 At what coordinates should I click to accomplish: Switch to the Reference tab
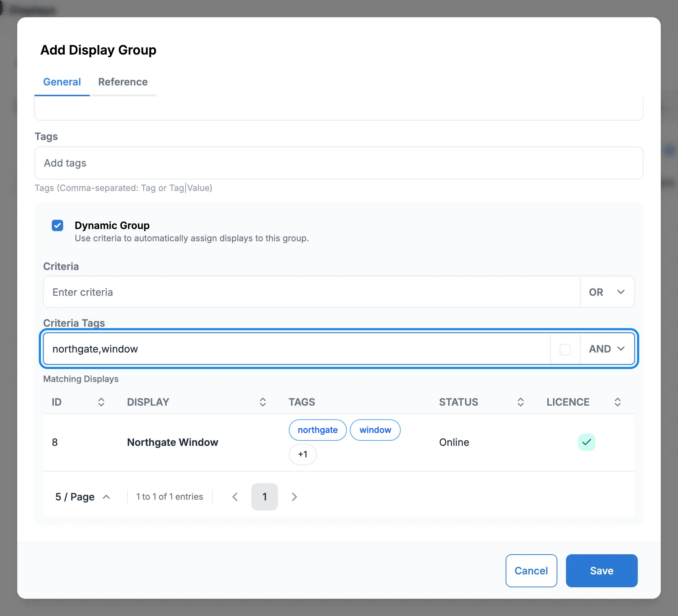click(x=123, y=82)
